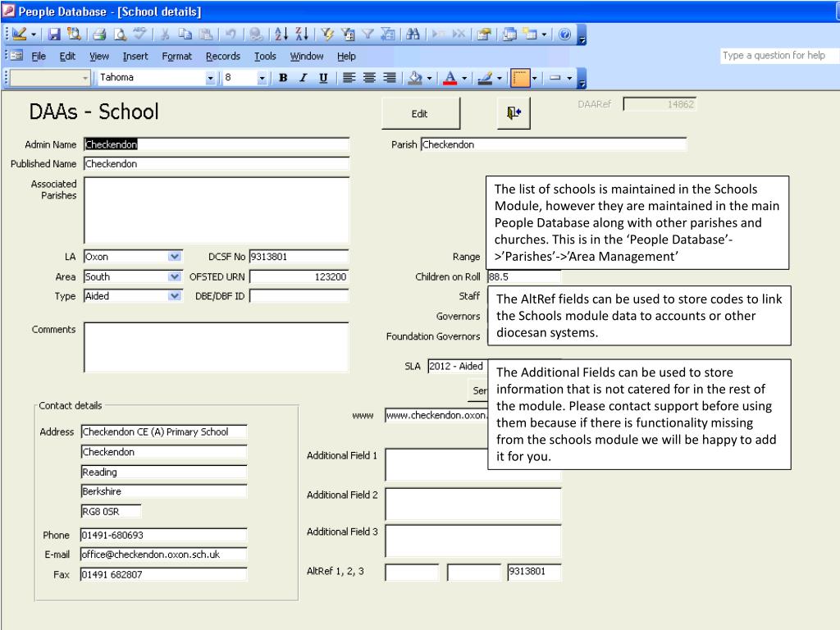Click the Additional Field 2 box
840x630 pixels.
(x=473, y=504)
